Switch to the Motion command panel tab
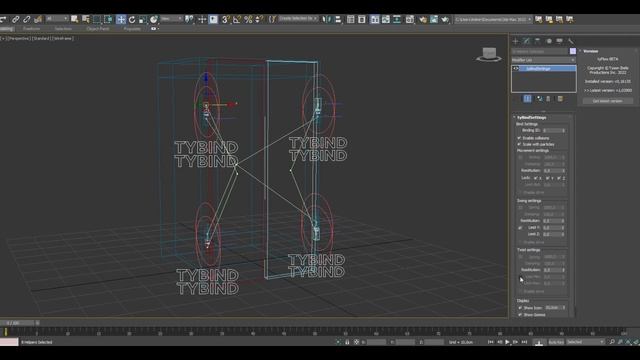640x360 pixels. coord(549,41)
